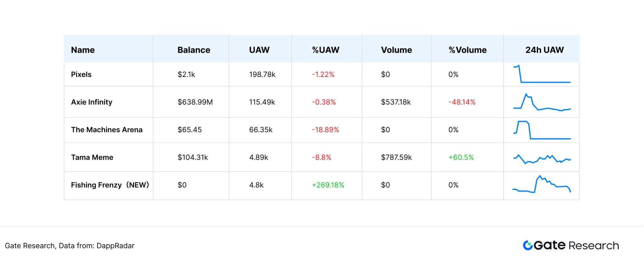Click the UAW column header

pyautogui.click(x=259, y=50)
